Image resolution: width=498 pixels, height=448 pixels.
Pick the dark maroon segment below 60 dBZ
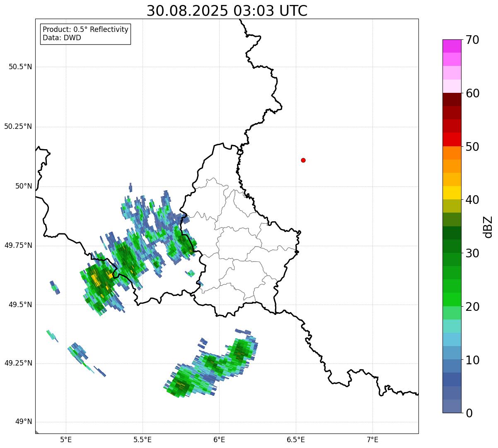tap(452, 99)
